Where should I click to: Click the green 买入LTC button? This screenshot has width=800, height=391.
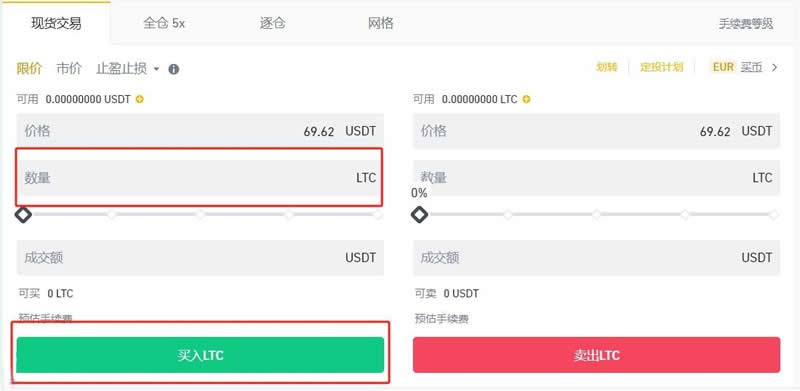click(200, 355)
